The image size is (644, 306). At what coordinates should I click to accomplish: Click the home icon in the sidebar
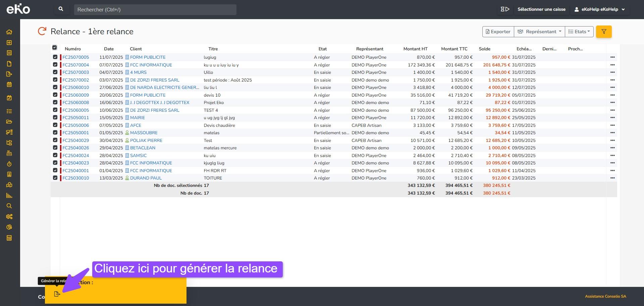9,32
